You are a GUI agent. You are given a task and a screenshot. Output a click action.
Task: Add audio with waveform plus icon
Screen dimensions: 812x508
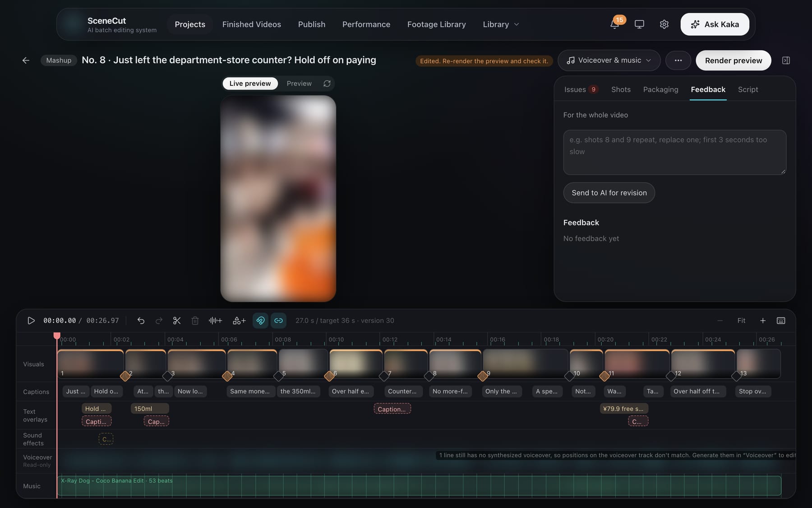pos(215,321)
